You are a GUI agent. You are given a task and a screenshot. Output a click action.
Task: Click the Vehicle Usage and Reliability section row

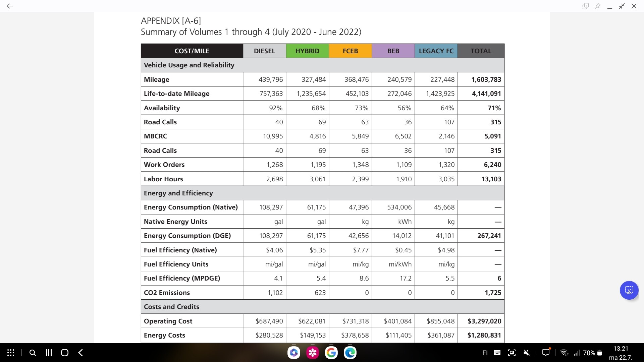click(323, 65)
